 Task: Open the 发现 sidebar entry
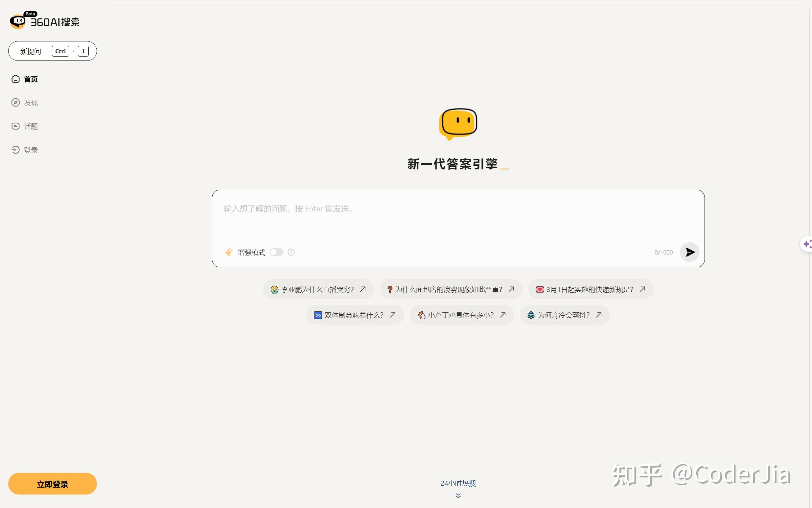(31, 103)
